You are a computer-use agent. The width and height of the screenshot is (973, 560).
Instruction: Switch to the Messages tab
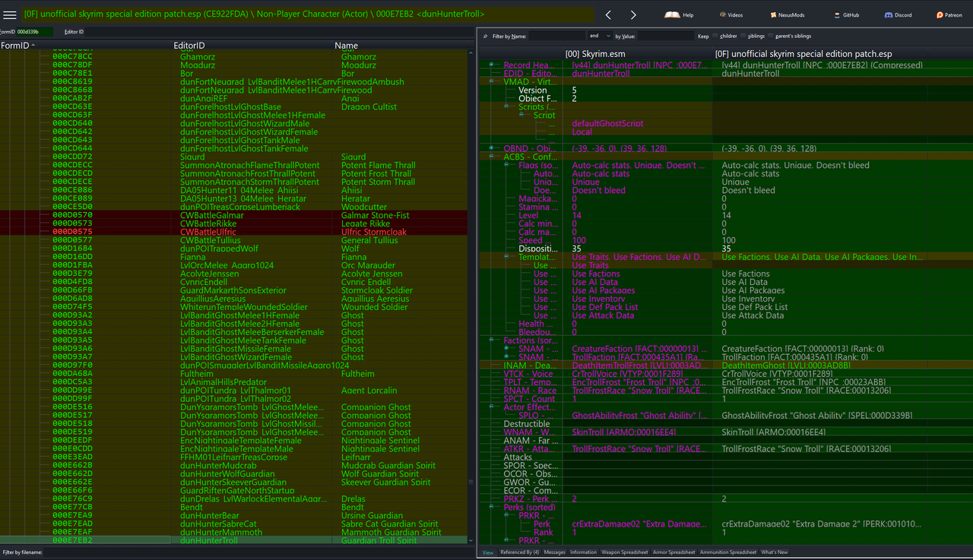point(554,552)
